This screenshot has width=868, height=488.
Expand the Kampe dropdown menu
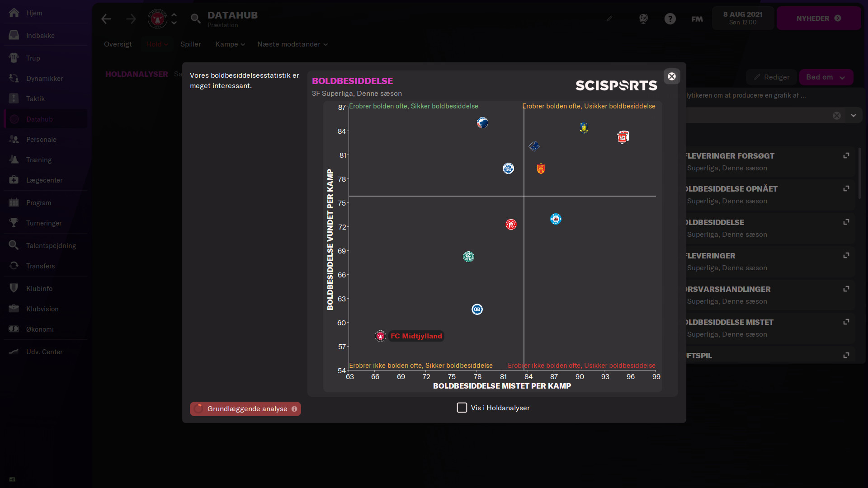click(x=230, y=44)
